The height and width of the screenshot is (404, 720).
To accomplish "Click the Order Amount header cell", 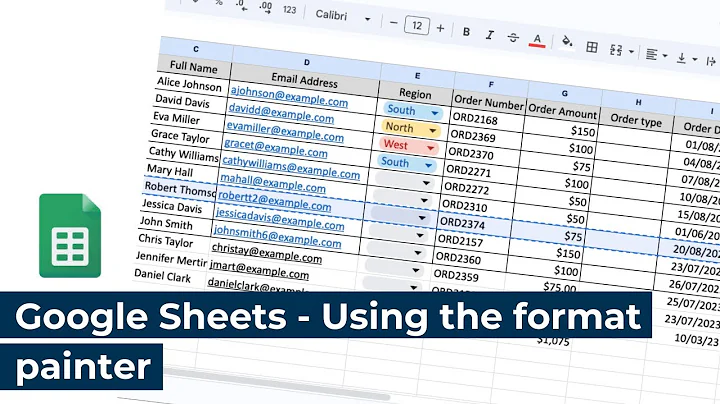I will coord(562,111).
